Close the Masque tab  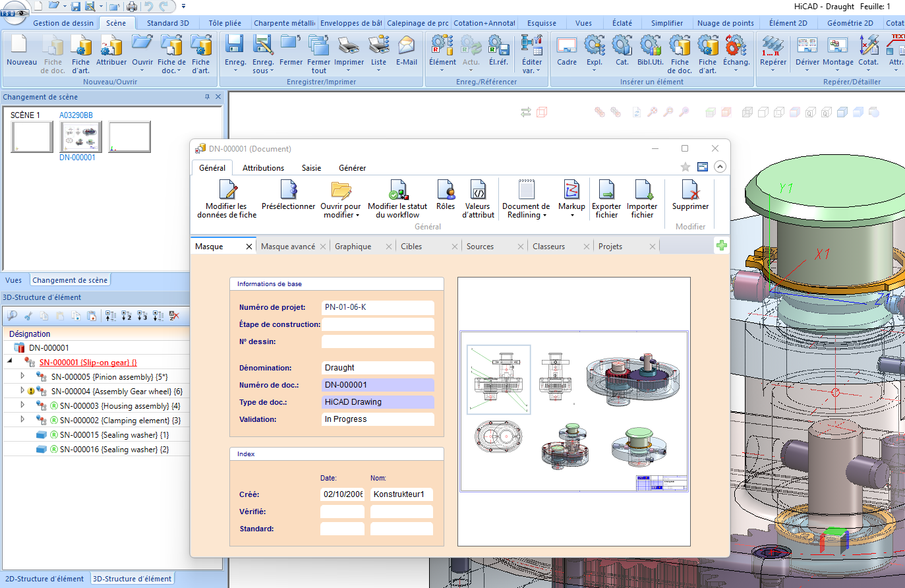pos(249,247)
